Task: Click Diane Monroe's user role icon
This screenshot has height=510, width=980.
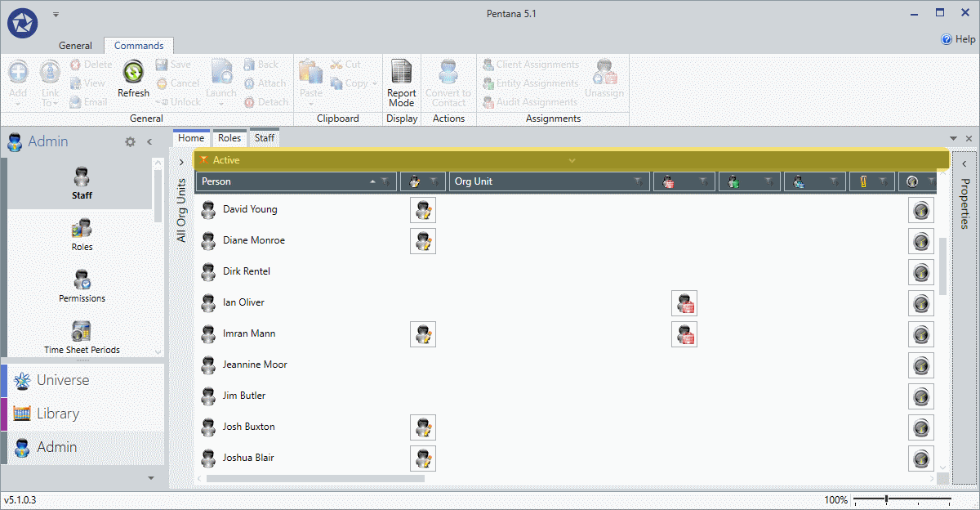Action: pos(423,241)
